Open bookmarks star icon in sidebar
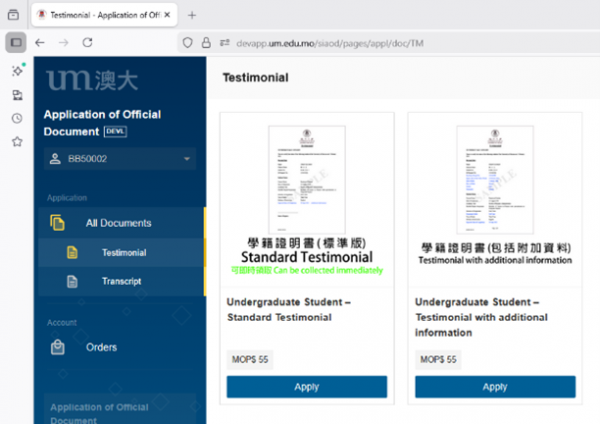The height and width of the screenshot is (424, 600). coord(16,142)
